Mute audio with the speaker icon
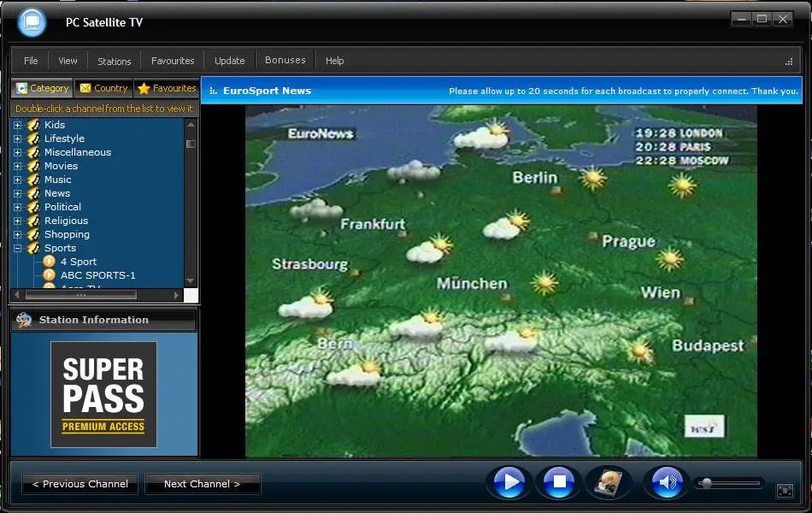 point(666,483)
